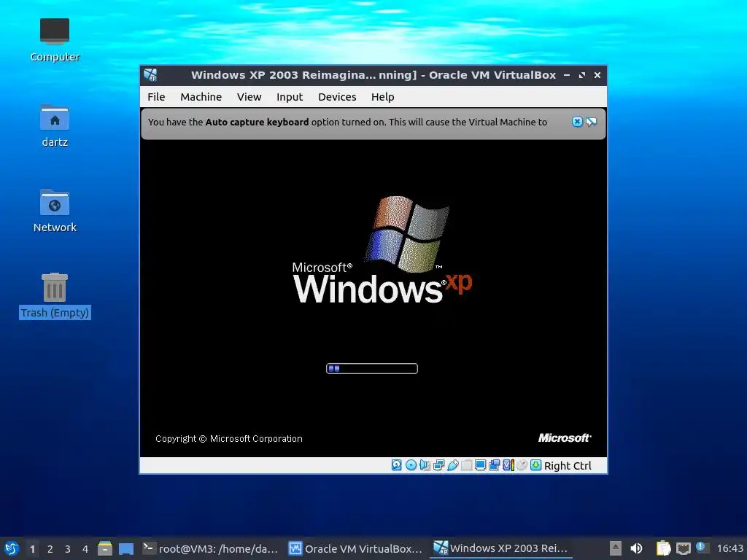Open the update notification tray icon

click(x=701, y=548)
